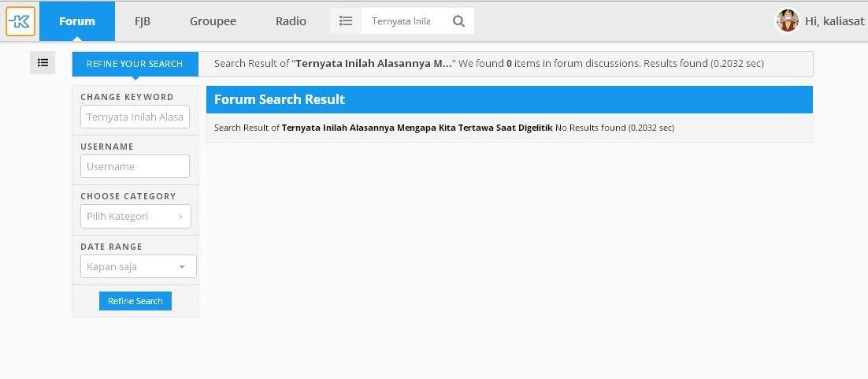This screenshot has height=379, width=868.
Task: Click the magnifier search icon in top bar
Action: (458, 21)
